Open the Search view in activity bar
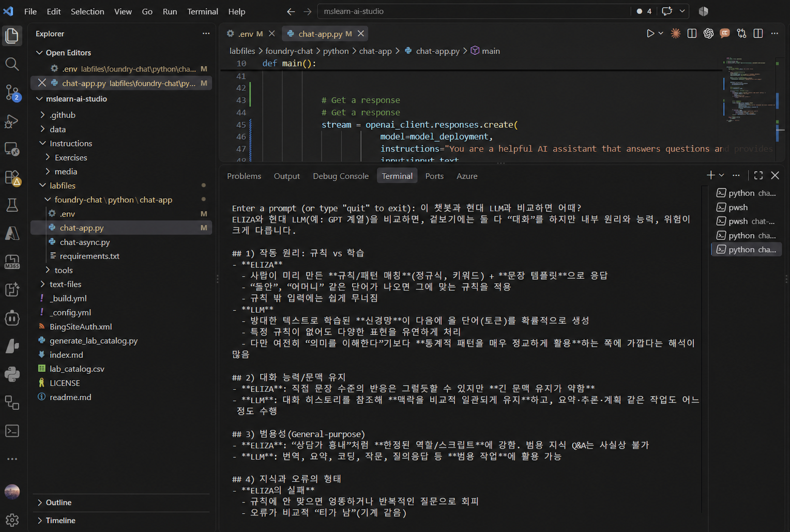The width and height of the screenshot is (790, 532). click(x=12, y=64)
